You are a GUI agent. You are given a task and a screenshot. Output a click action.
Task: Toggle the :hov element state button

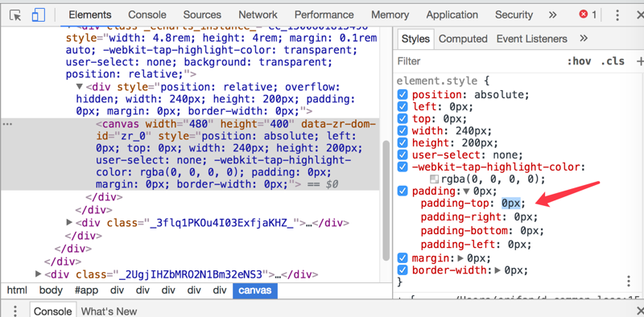tap(579, 61)
